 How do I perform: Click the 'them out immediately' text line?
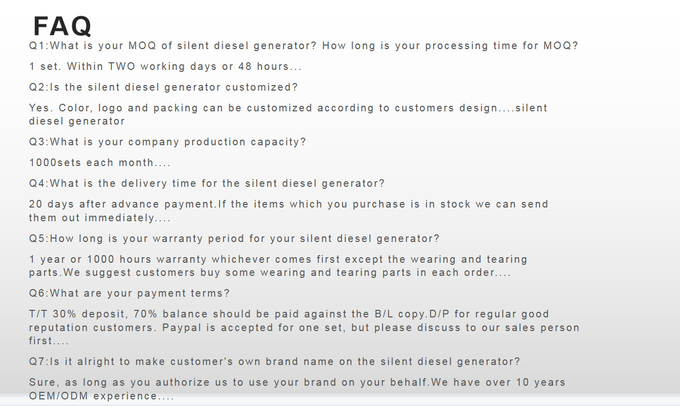[x=100, y=218]
